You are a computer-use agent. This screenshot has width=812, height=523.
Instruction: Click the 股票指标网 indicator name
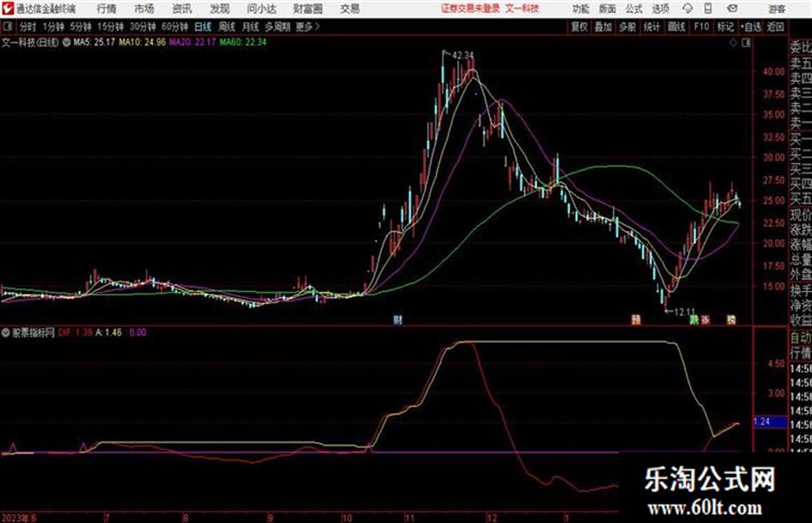34,332
